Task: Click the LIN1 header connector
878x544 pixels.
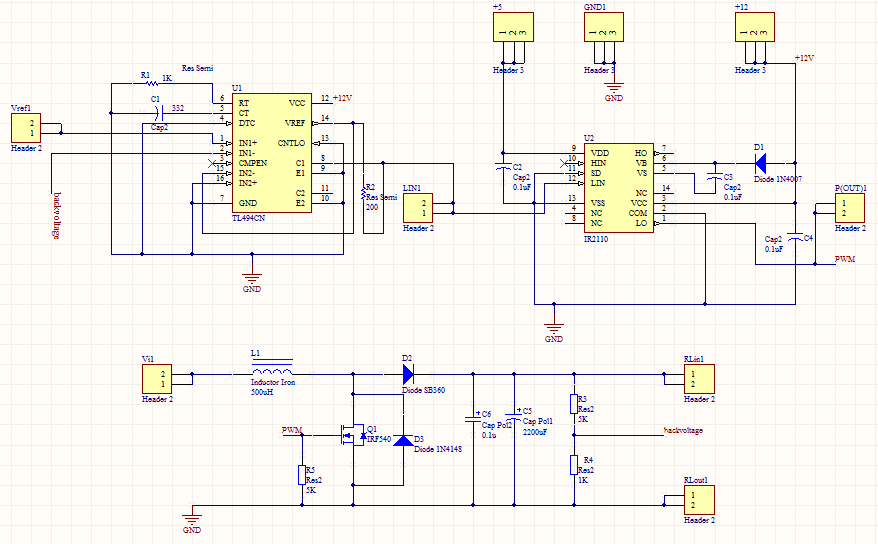Action: coord(418,208)
